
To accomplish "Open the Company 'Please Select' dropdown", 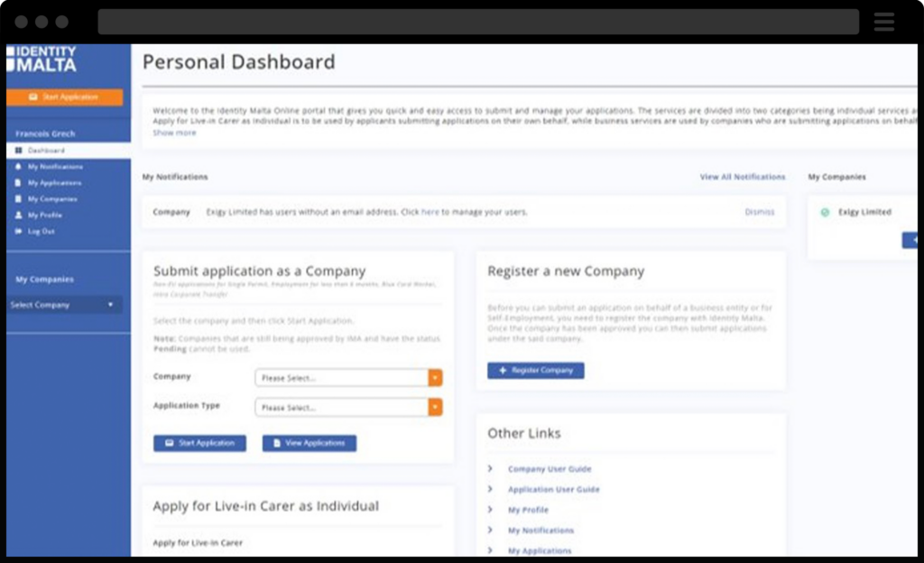I will (348, 377).
